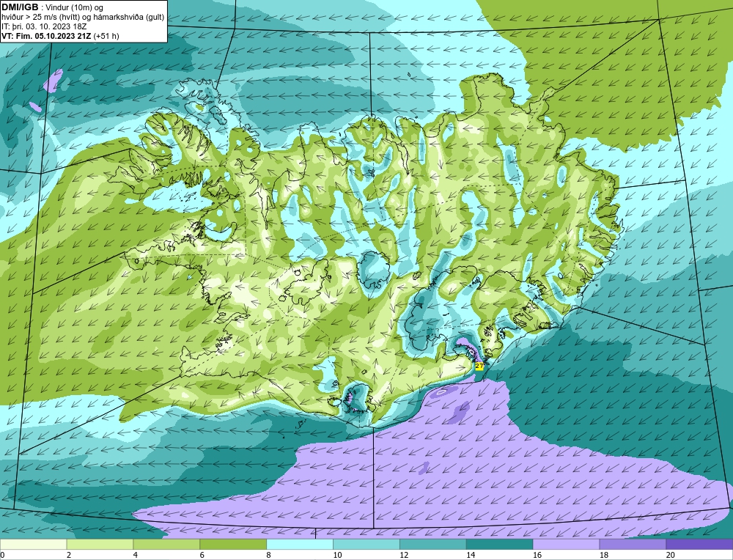
Task: Select the darker green 6–8 m/s swatch
Action: click(x=233, y=544)
